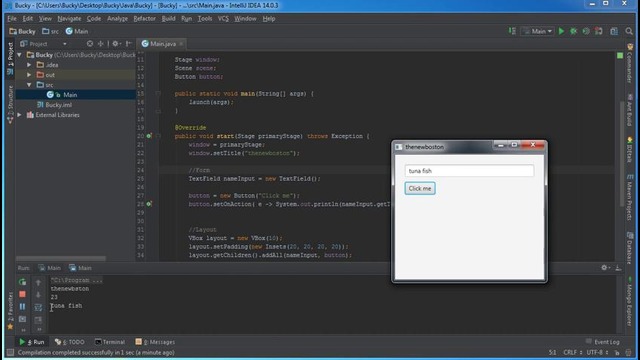Open Search Everywhere magnifier icon
The height and width of the screenshot is (360, 640).
tap(629, 31)
